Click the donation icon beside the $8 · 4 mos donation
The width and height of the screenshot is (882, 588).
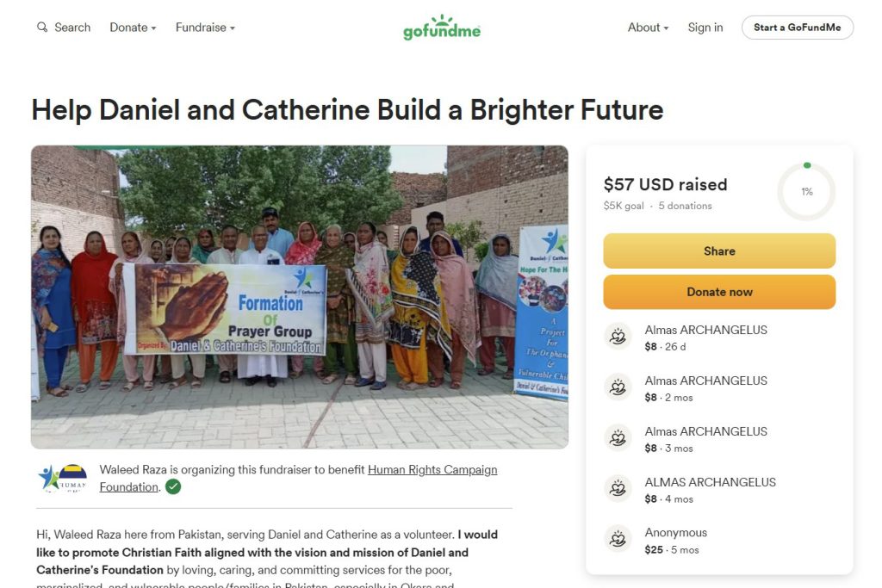[x=618, y=490]
